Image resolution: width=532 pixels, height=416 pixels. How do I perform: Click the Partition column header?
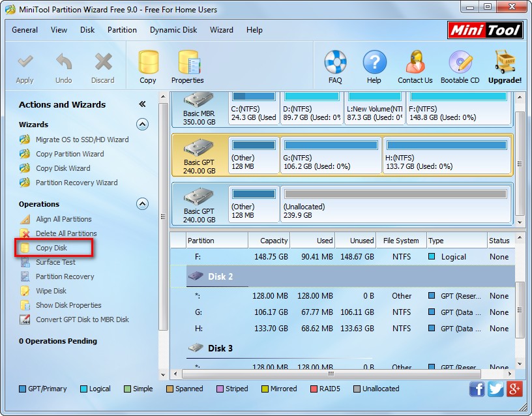point(217,241)
